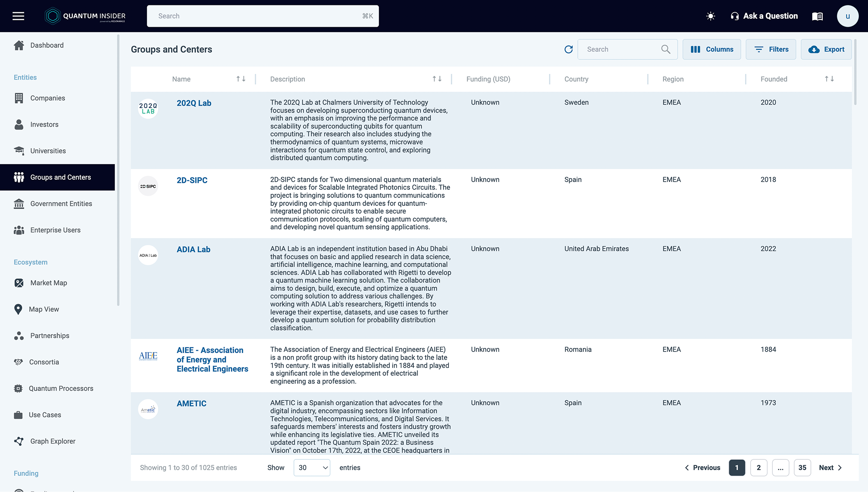
Task: Open the Show entries dropdown (30)
Action: 312,468
